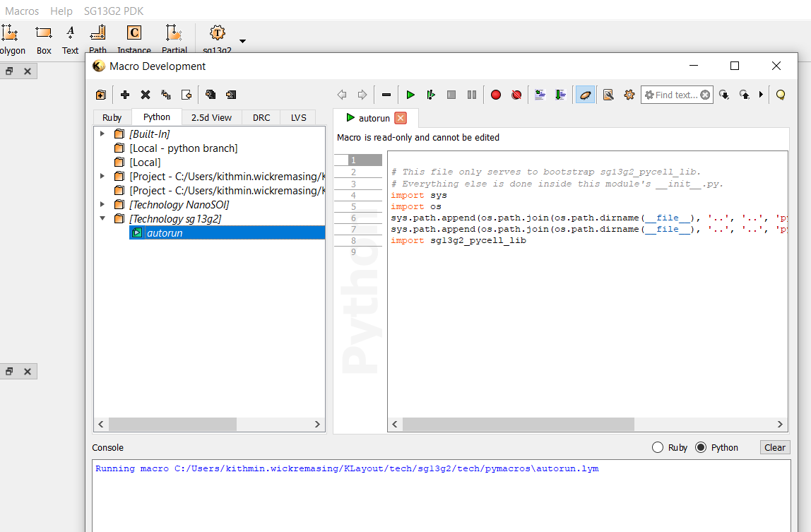The height and width of the screenshot is (532, 811).
Task: Expand the [Built-In] folder
Action: (102, 134)
